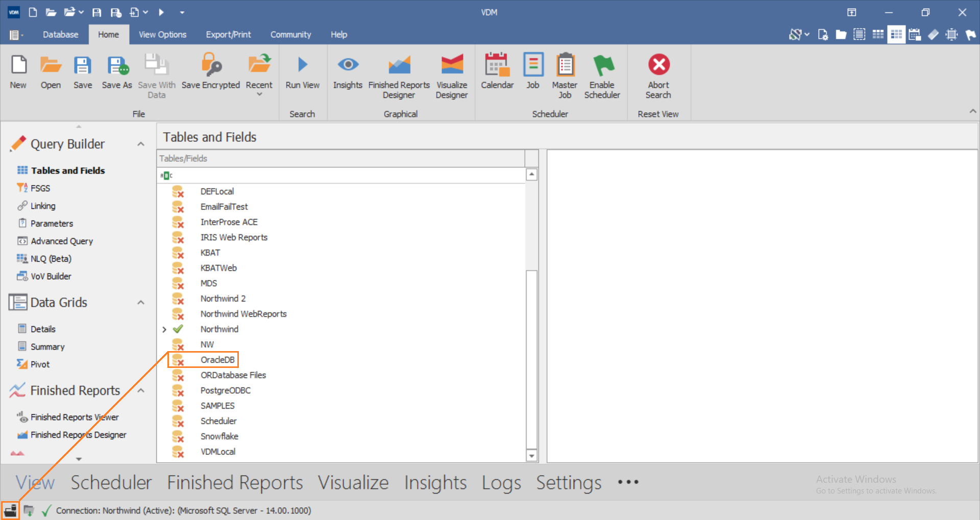The image size is (980, 520).
Task: Open Linking in the sidebar
Action: click(43, 206)
